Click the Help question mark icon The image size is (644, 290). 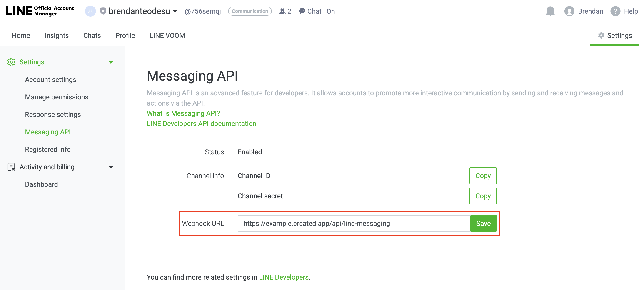(615, 11)
